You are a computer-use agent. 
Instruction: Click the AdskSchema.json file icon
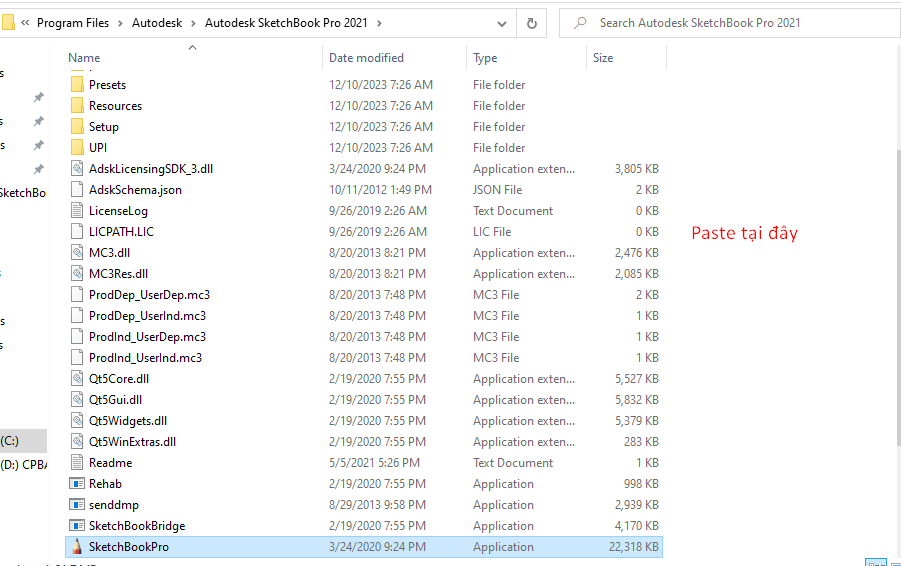tap(77, 190)
